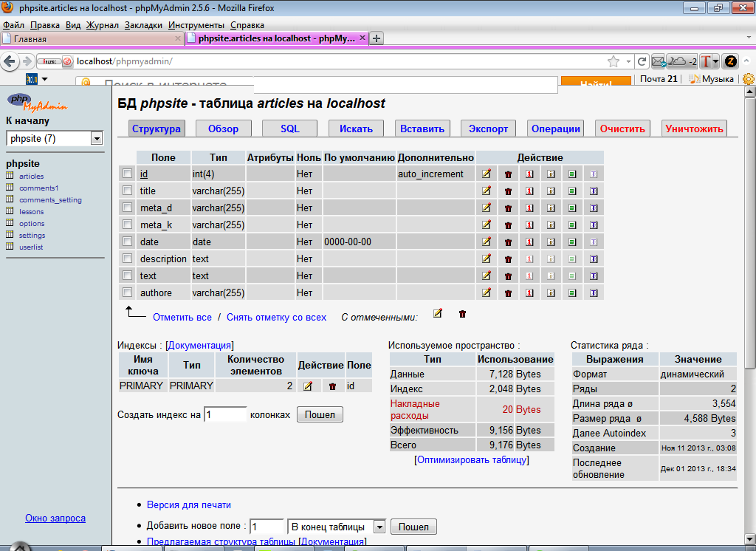756x551 pixels.
Task: Delete the title field trash icon
Action: click(508, 191)
